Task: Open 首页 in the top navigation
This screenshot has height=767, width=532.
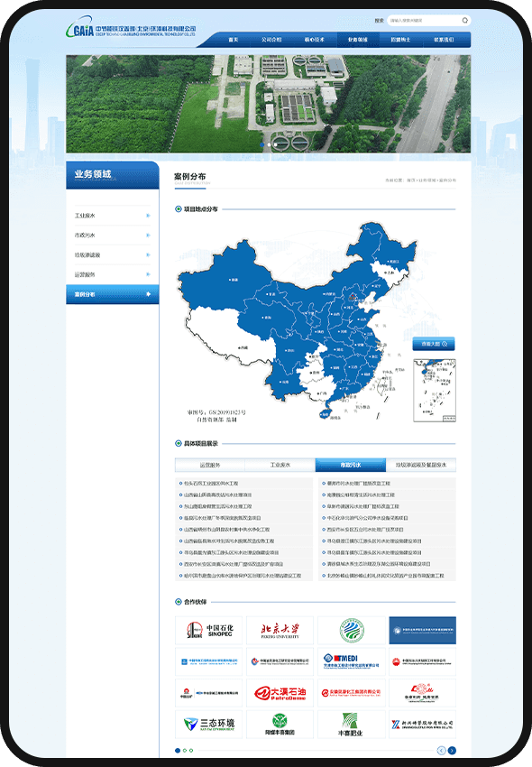Action: pos(234,40)
